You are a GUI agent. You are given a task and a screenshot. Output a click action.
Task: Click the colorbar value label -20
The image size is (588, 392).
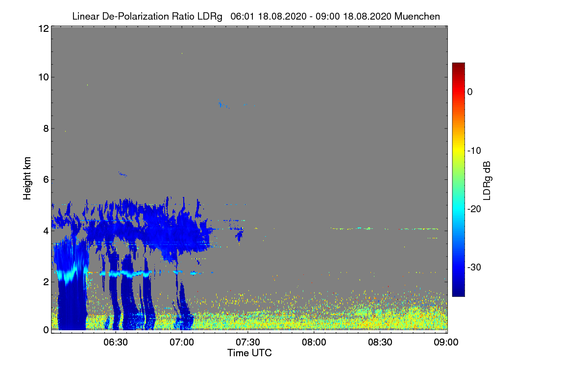[474, 209]
